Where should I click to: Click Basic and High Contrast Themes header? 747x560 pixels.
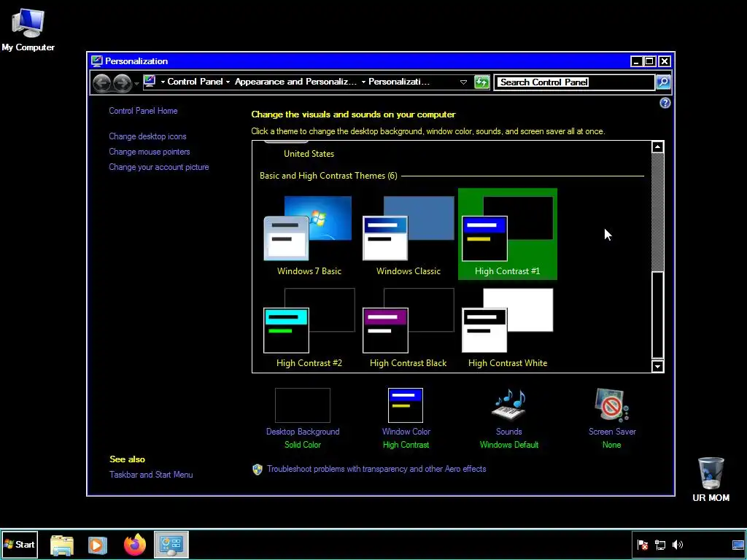coord(328,176)
